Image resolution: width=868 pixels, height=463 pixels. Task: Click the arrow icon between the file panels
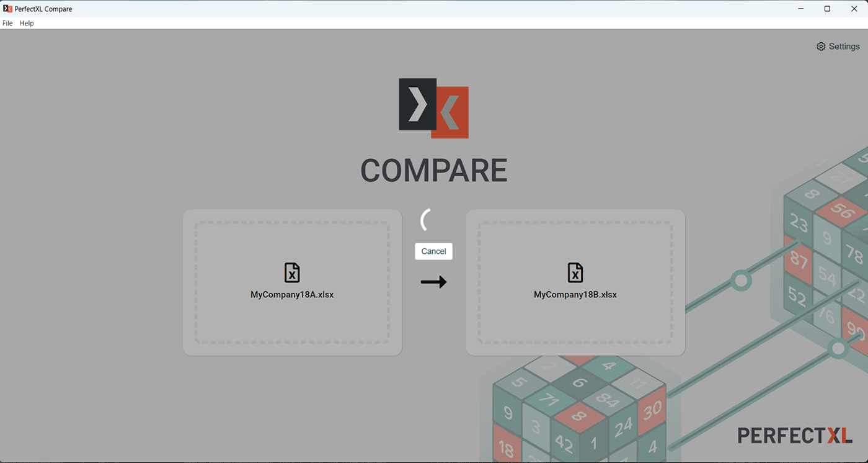point(433,281)
